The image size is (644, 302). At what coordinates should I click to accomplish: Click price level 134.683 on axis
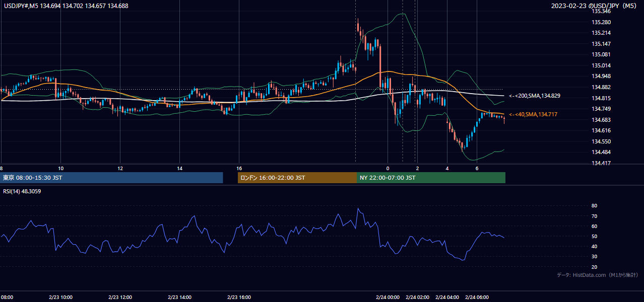601,120
